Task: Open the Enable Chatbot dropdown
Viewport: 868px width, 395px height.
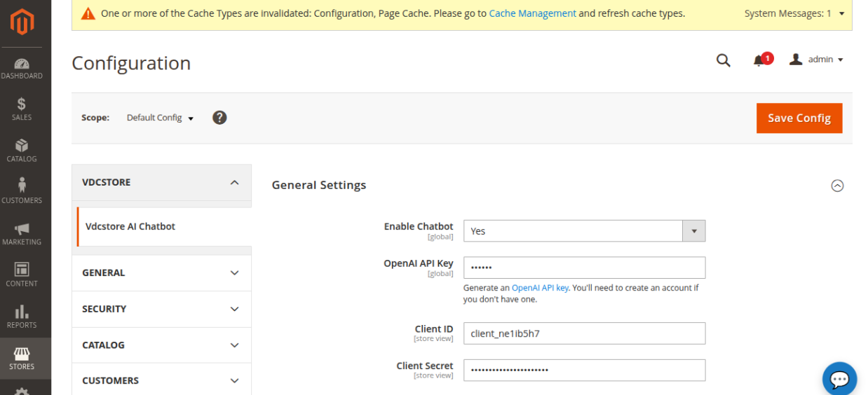Action: tap(584, 231)
